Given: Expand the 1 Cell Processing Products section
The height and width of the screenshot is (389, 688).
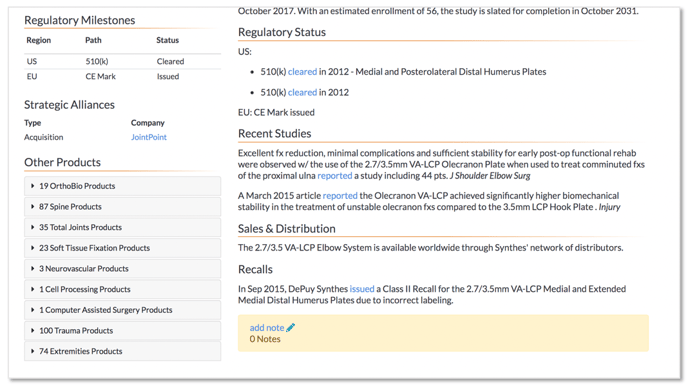Looking at the screenshot, I should (122, 289).
